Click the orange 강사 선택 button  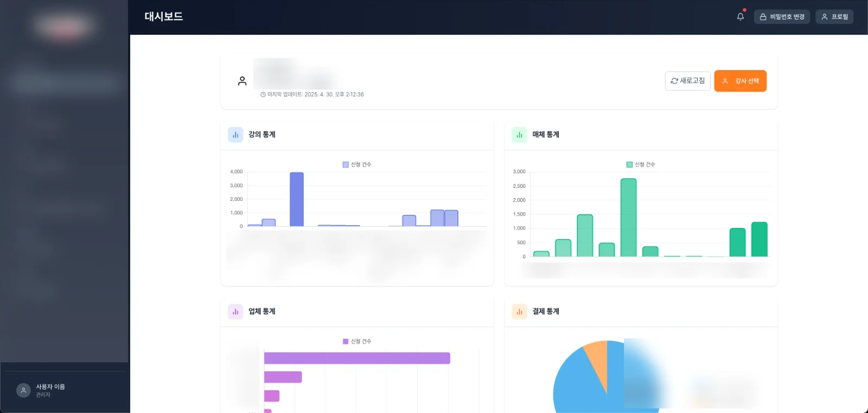click(x=741, y=81)
